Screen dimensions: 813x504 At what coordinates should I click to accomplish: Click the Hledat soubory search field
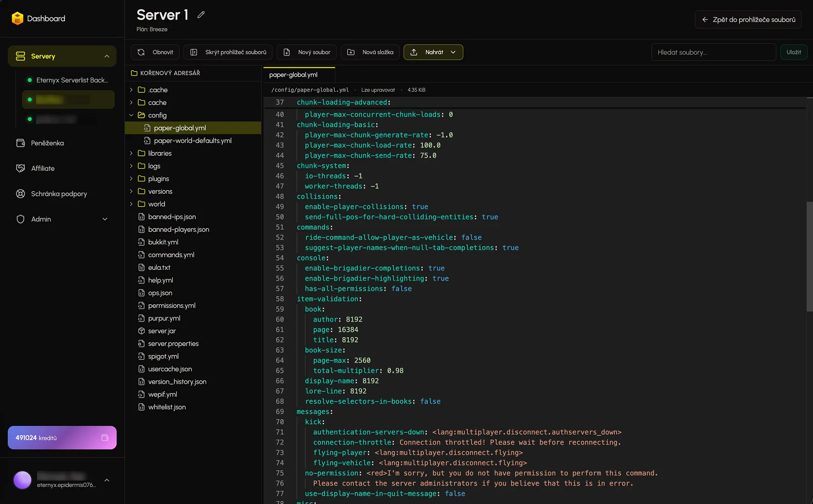[713, 52]
